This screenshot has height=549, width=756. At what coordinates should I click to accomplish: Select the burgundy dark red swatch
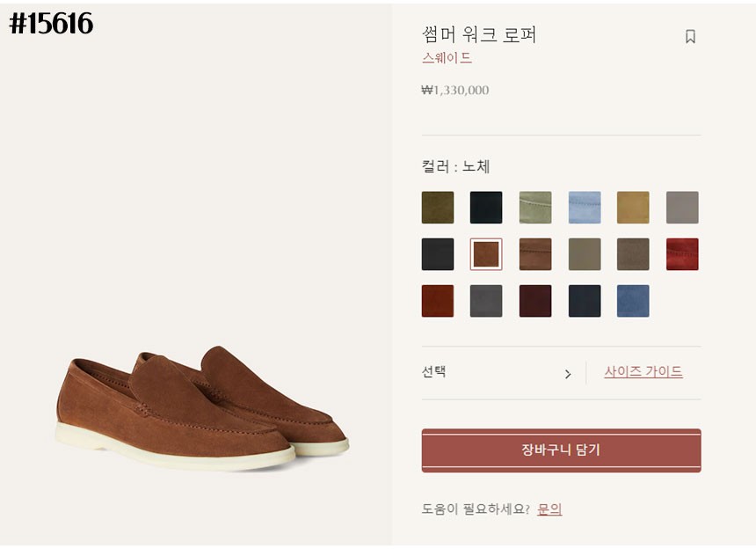535,301
